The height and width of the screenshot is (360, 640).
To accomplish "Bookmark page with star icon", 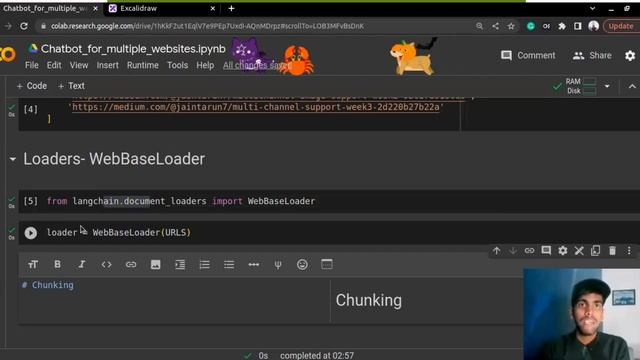I will (511, 26).
